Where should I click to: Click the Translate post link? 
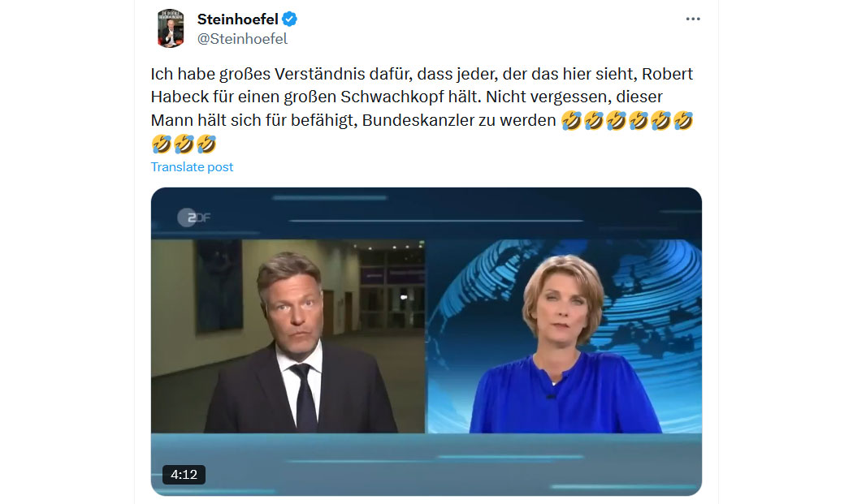pos(192,167)
